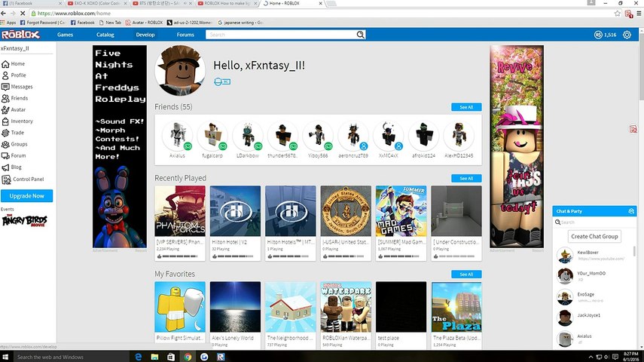The image size is (644, 362).
Task: Bookmark page with the star icon
Action: tap(618, 13)
